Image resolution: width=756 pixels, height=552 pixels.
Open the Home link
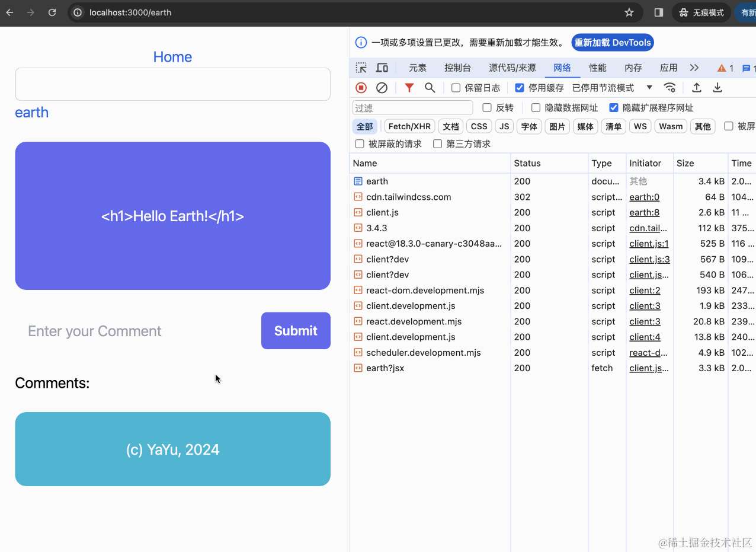point(172,56)
